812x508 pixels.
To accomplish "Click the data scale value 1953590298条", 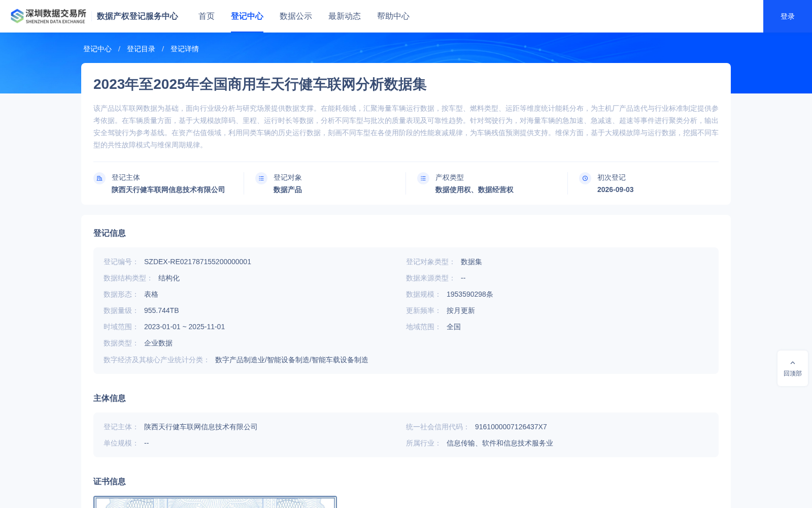I will [470, 294].
